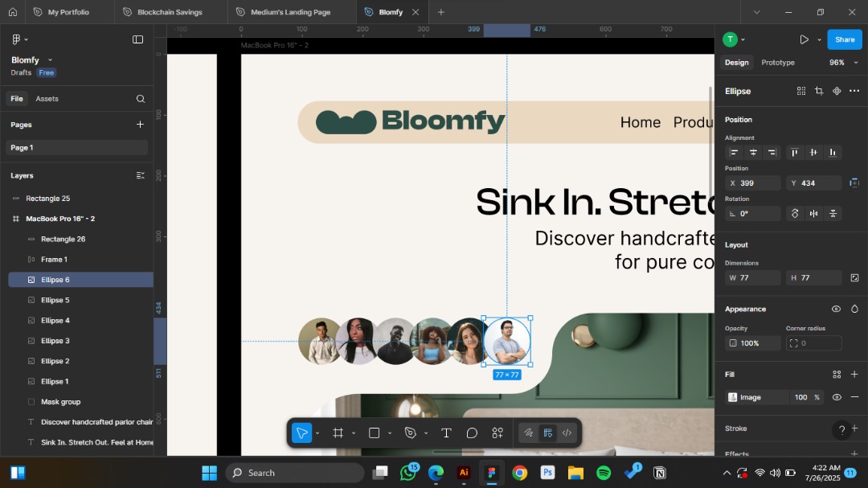Collapse all layers icon in the Layers header

click(141, 175)
